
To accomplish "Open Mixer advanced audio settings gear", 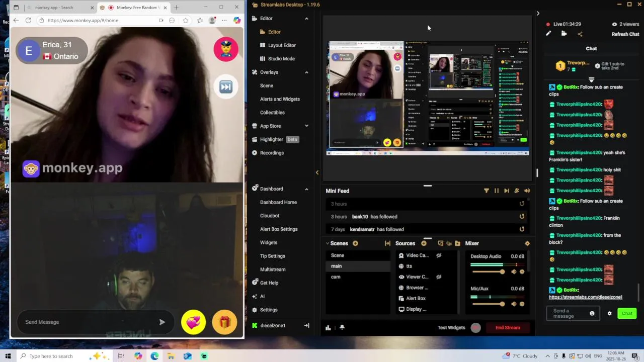I will point(527,243).
